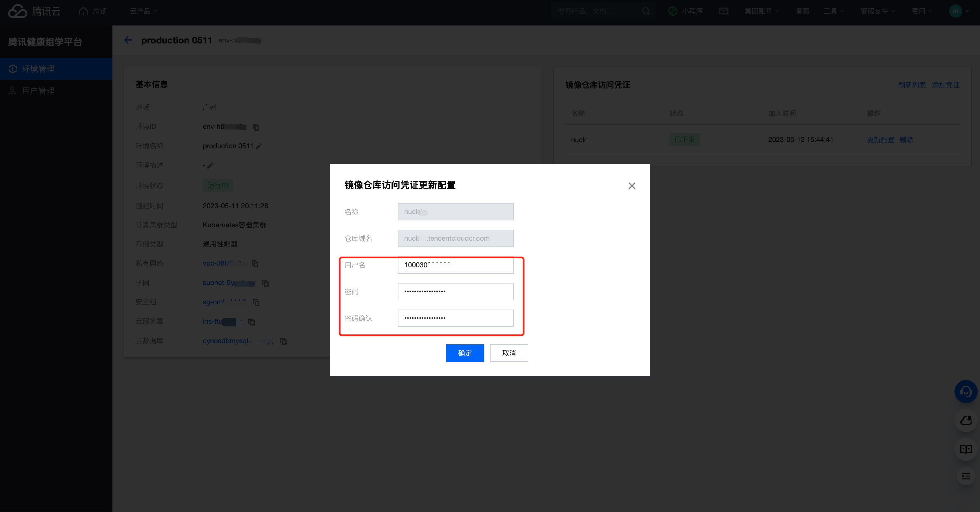Click the 确定 button in the dialog

[465, 353]
